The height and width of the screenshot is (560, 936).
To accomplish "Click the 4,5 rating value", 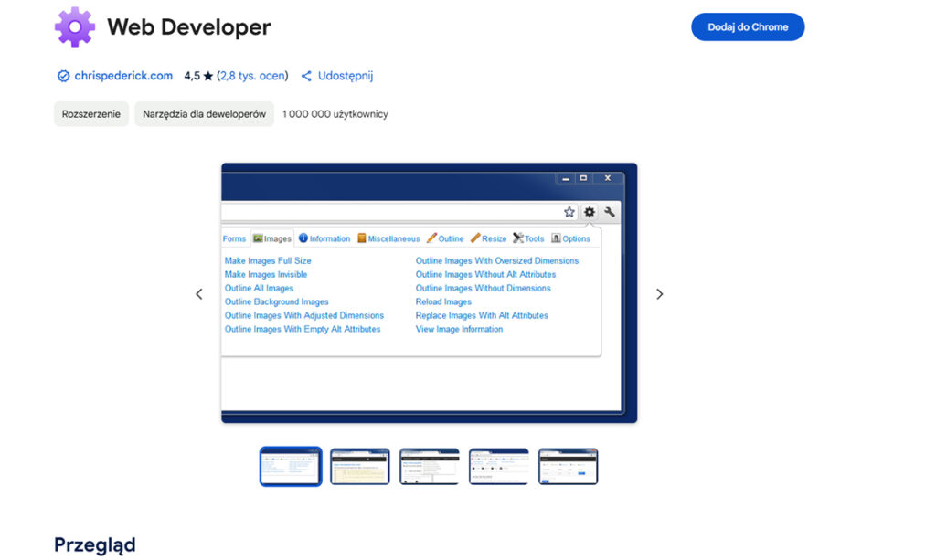I will point(192,76).
